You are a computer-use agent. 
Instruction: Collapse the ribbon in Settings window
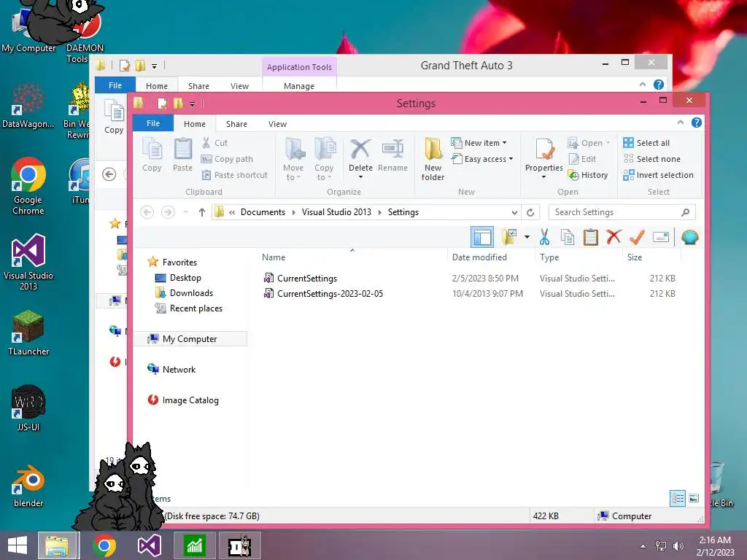681,122
